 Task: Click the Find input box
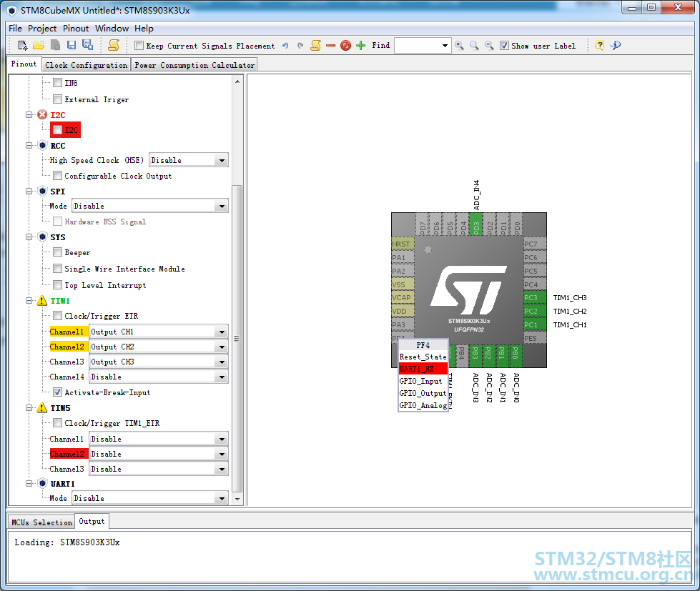423,46
